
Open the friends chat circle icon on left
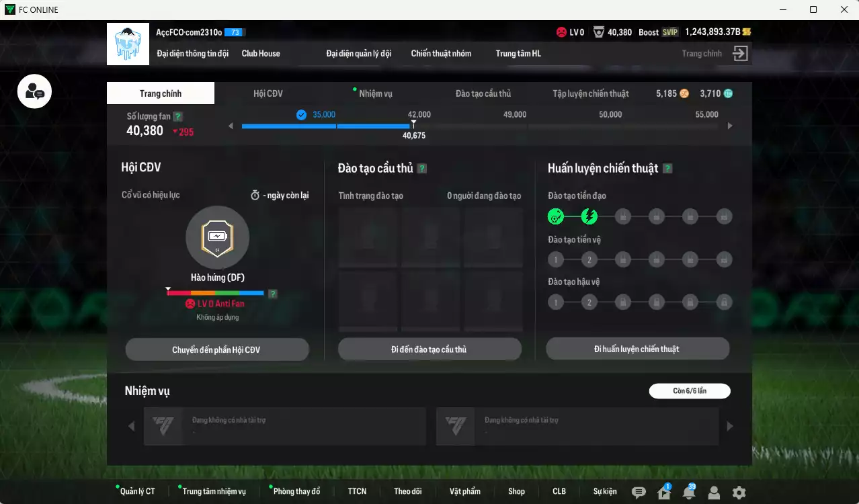click(x=34, y=92)
